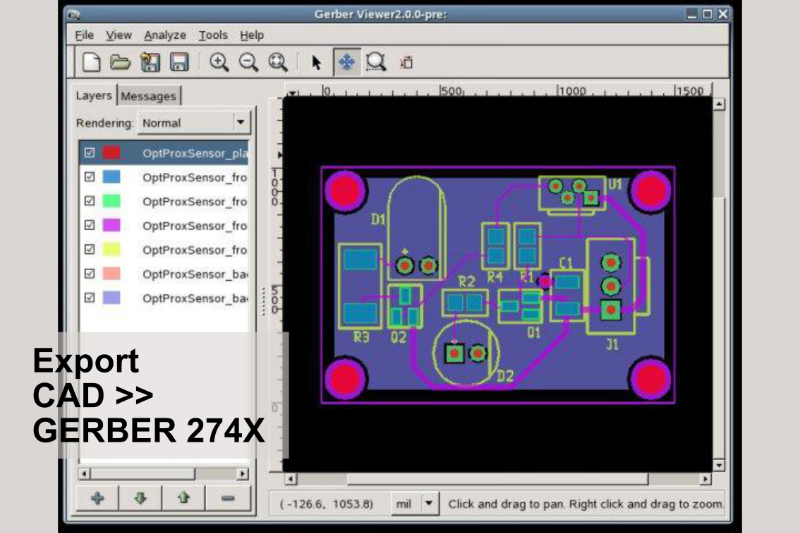Select the pointer arrow tool
800x533 pixels.
[x=316, y=62]
